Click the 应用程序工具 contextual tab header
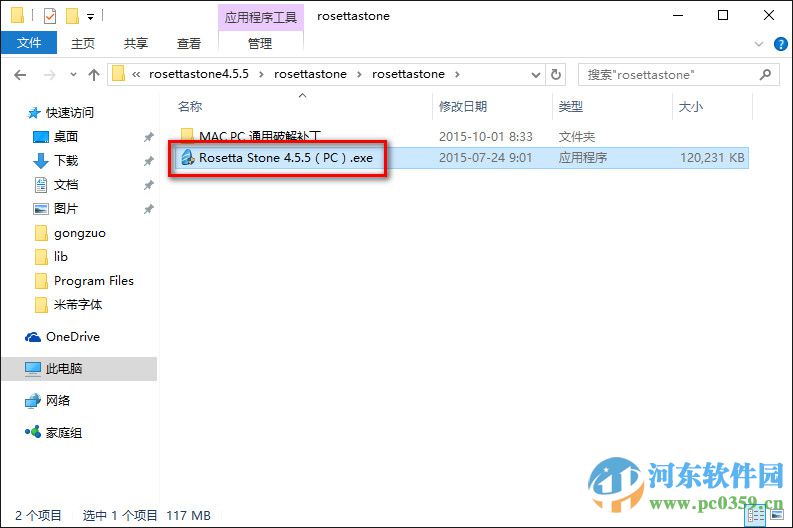 [x=261, y=17]
